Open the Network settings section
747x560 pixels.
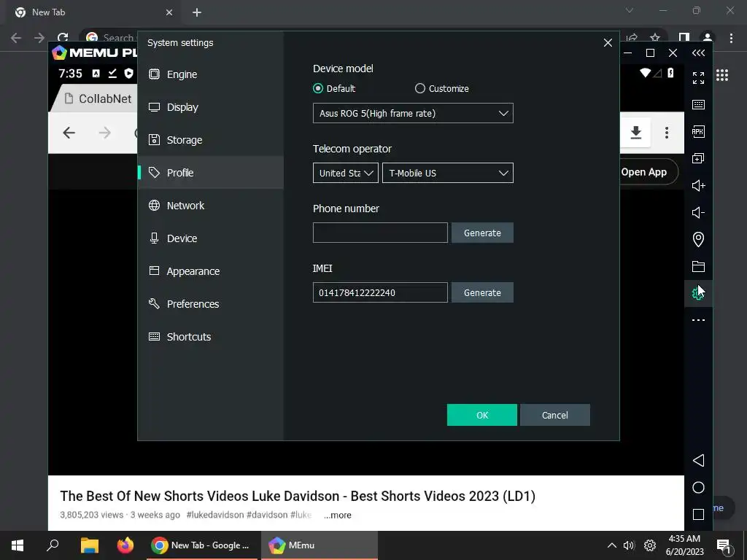210,205
